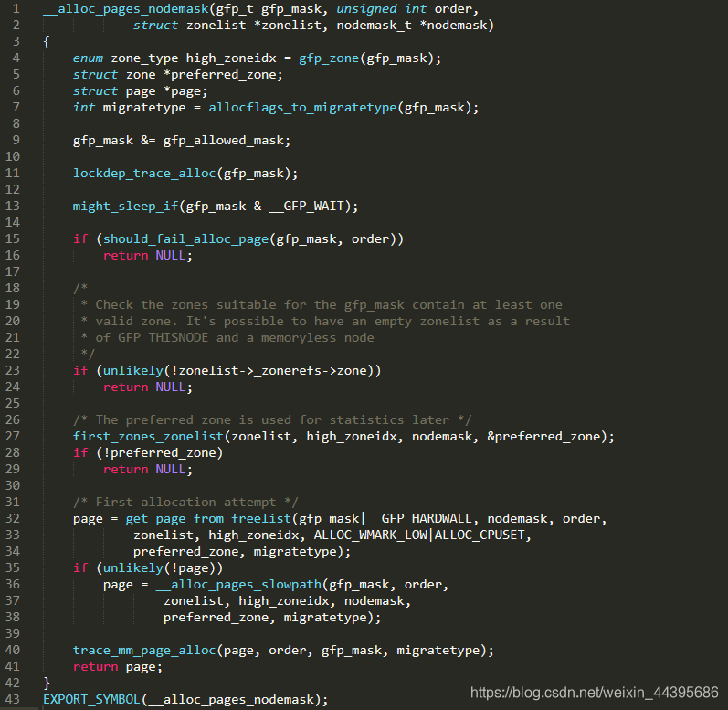Click 'return NULL;' on line 16
This screenshot has width=728, height=710.
[x=148, y=255]
